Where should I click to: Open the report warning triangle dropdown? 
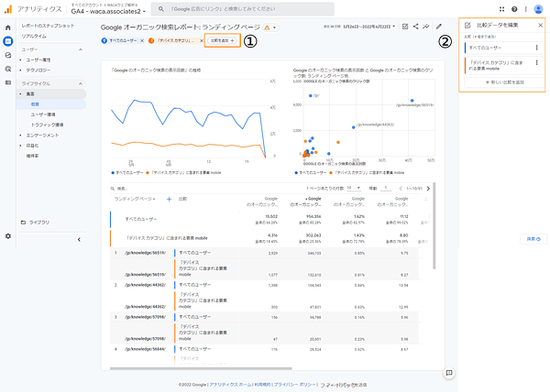tap(270, 27)
